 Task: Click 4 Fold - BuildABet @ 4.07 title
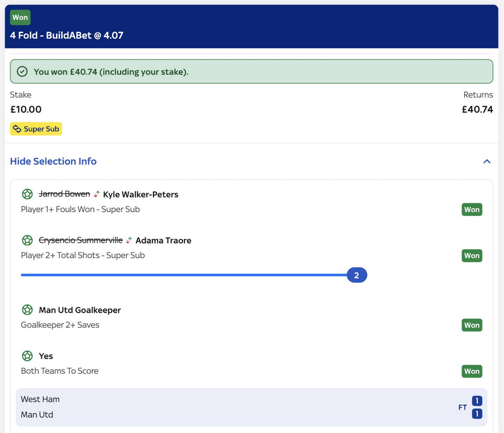(66, 35)
